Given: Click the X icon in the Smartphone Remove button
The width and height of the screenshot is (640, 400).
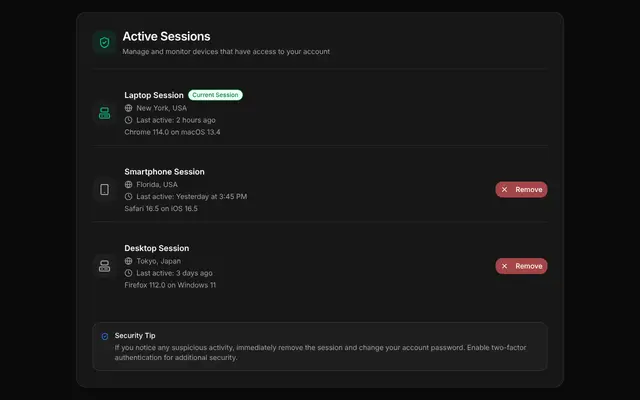Looking at the screenshot, I should (504, 189).
